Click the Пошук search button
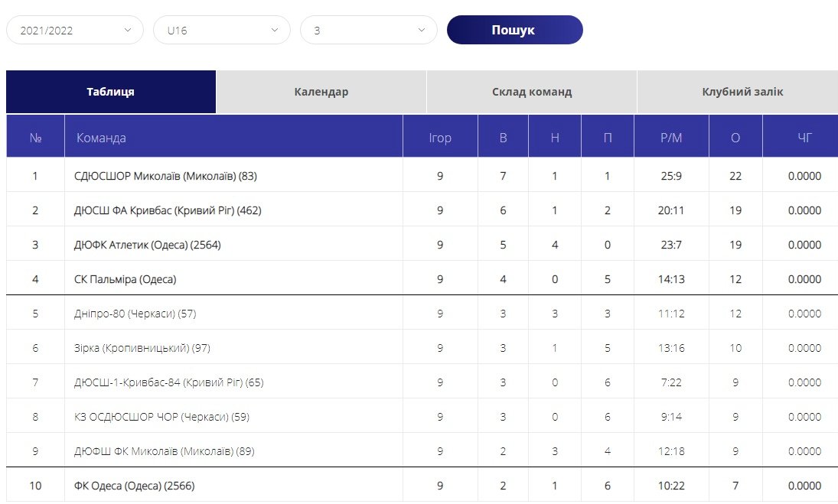This screenshot has width=838, height=504. pyautogui.click(x=514, y=31)
